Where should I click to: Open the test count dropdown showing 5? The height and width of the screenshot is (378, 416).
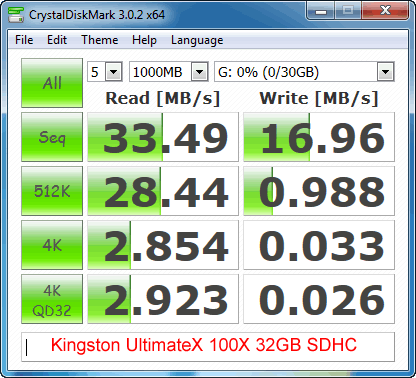(x=105, y=72)
